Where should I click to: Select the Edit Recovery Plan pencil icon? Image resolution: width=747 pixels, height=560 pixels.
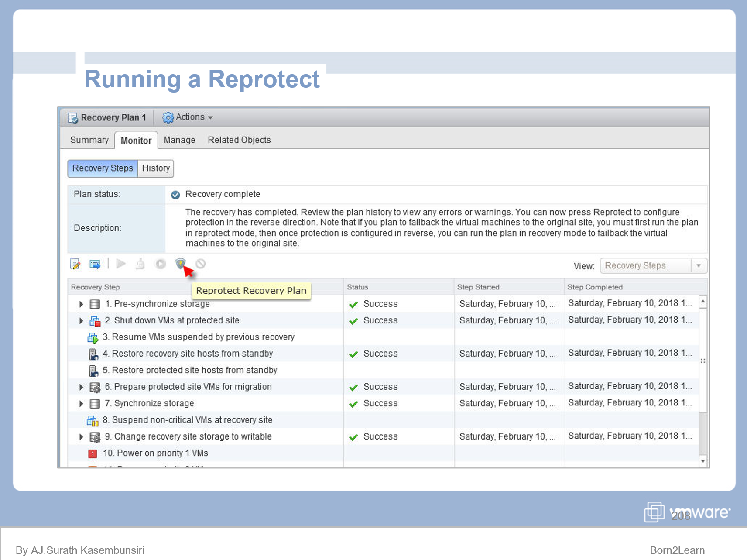[75, 264]
